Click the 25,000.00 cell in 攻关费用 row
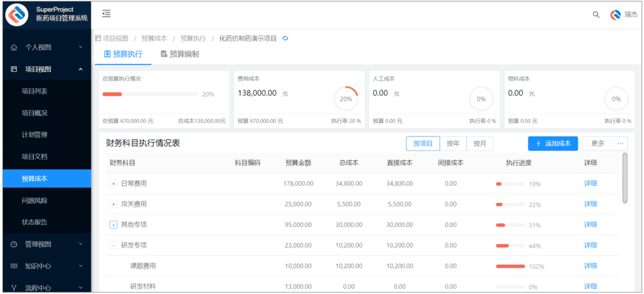Screen dimensions: 644x294 (x=299, y=204)
